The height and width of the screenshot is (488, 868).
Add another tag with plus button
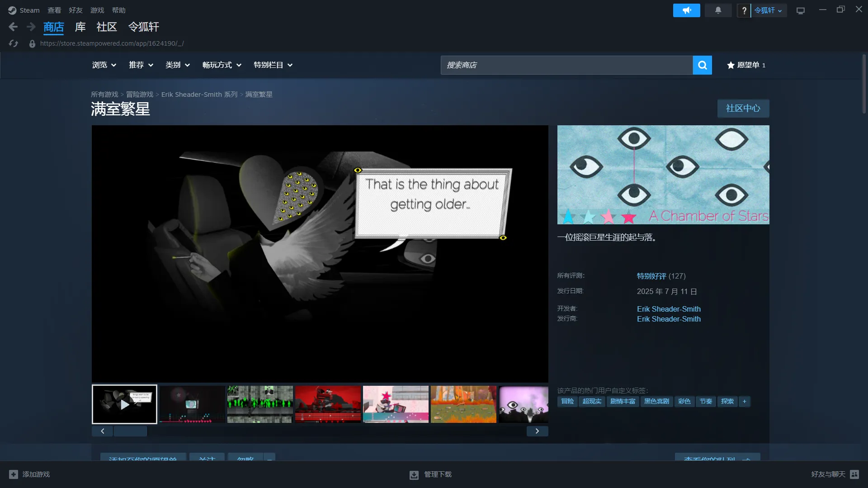coord(744,402)
